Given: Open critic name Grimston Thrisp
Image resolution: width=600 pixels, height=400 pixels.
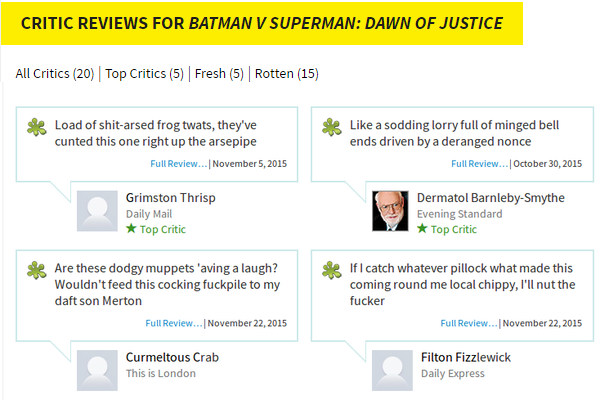Looking at the screenshot, I should tap(170, 197).
